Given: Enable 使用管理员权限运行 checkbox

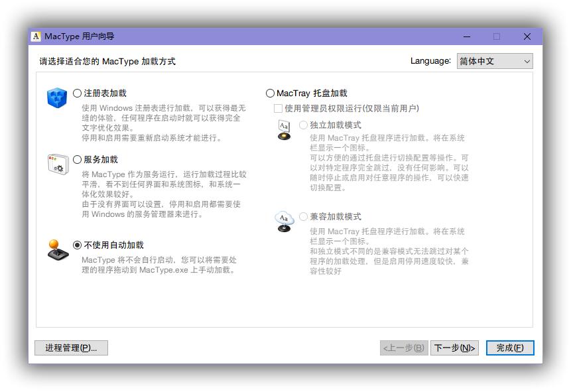Looking at the screenshot, I should [x=278, y=108].
